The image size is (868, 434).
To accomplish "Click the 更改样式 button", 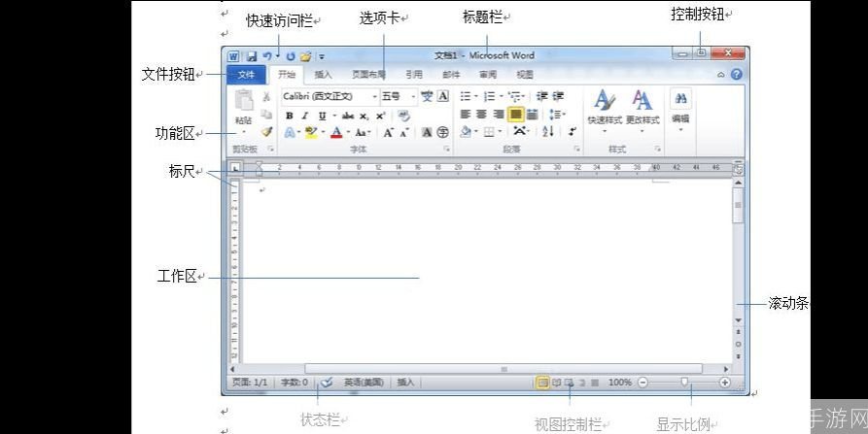I will point(642,113).
